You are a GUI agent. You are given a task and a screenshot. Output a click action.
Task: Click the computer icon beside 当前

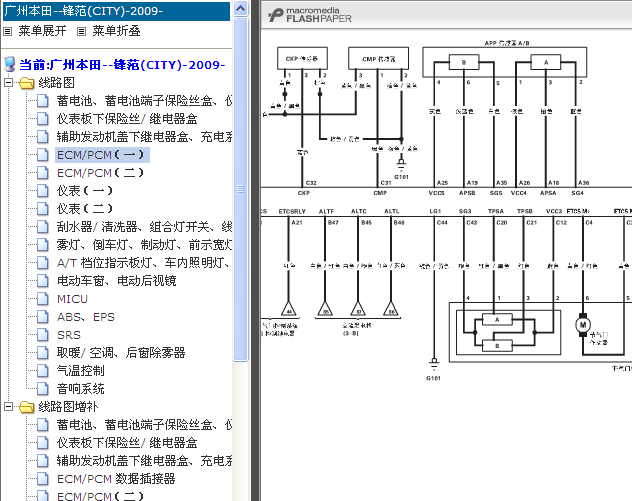[x=10, y=64]
